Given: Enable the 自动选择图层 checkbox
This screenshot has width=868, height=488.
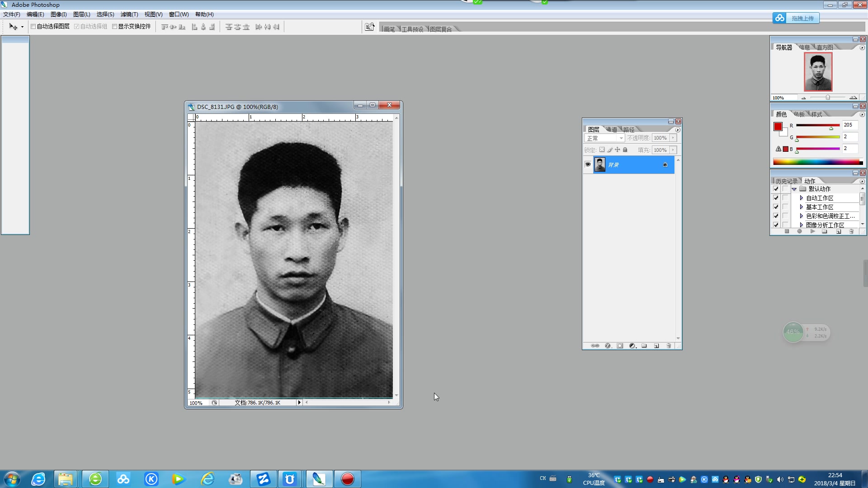Looking at the screenshot, I should pos(33,27).
